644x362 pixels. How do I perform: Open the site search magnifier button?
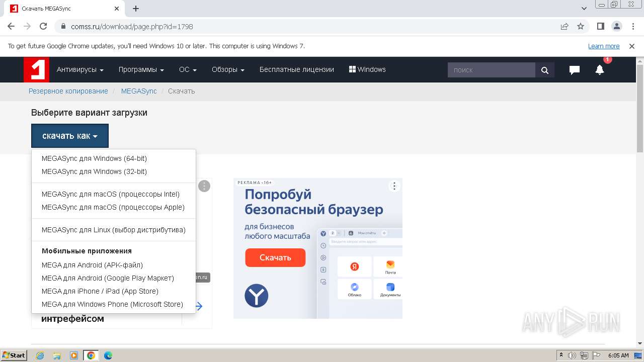coord(545,70)
